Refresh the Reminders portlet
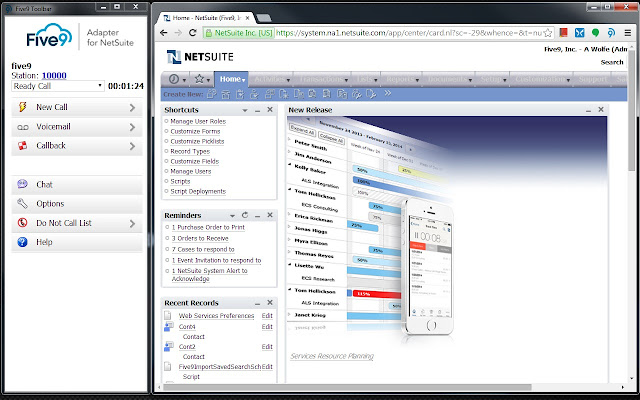 [245, 215]
